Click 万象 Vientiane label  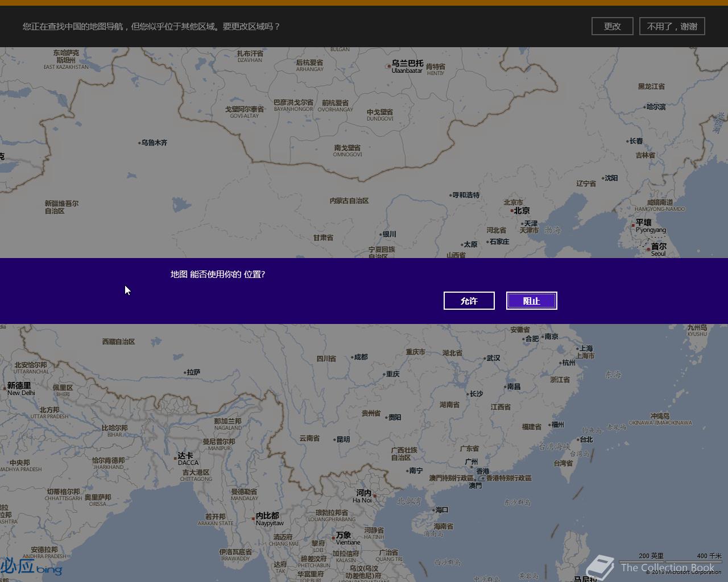tap(348, 538)
